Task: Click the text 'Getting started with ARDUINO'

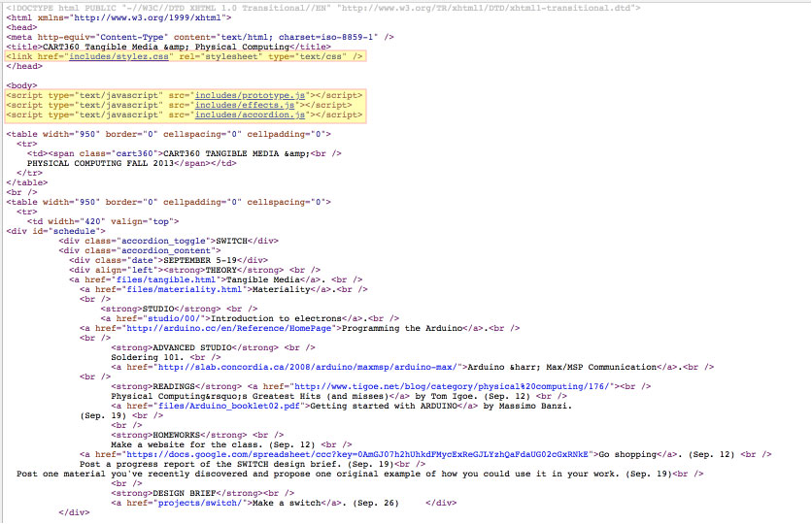Action: point(383,406)
